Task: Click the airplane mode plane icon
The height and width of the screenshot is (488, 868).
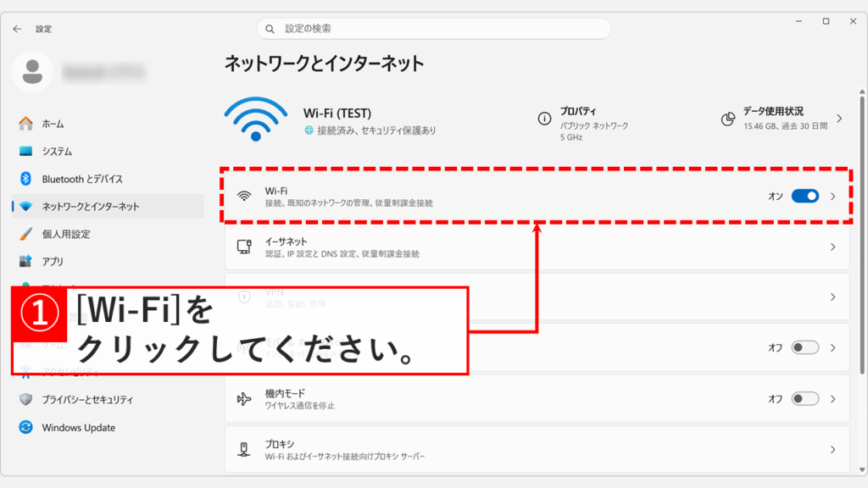Action: coord(244,399)
